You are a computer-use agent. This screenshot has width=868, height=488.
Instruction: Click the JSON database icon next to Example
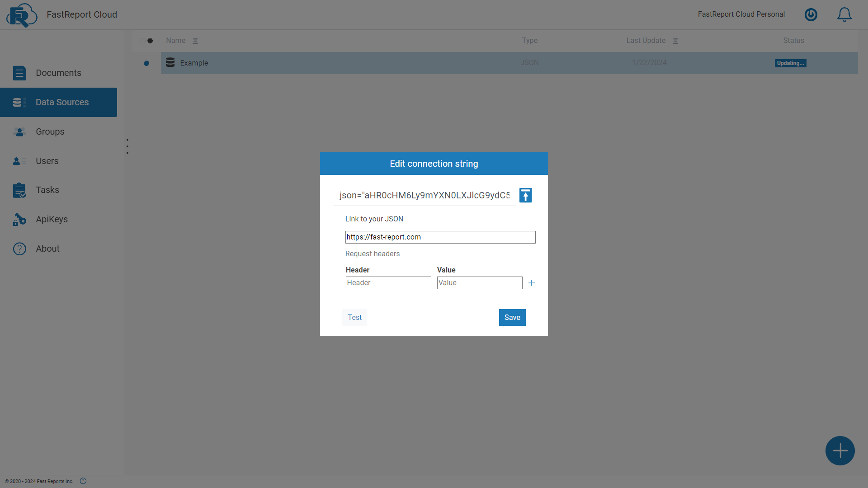pos(170,62)
